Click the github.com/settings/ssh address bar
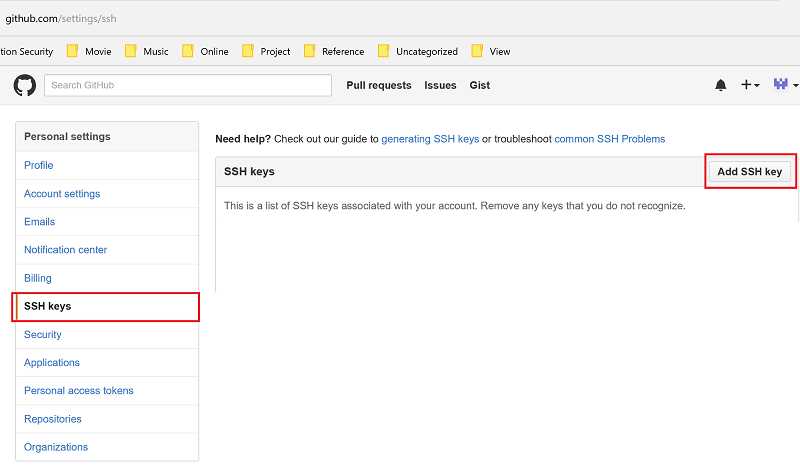The width and height of the screenshot is (800, 469). click(x=61, y=19)
